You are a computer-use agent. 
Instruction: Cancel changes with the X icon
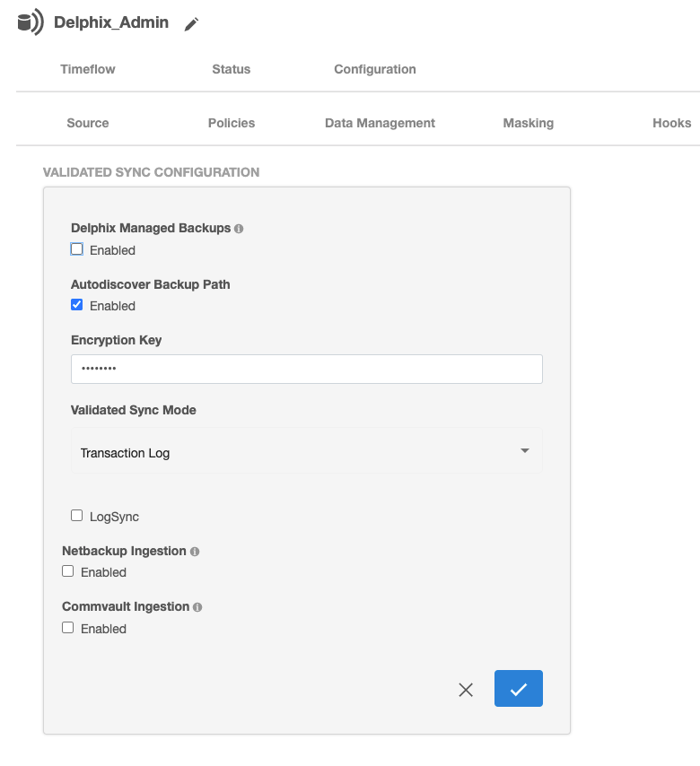click(x=466, y=690)
